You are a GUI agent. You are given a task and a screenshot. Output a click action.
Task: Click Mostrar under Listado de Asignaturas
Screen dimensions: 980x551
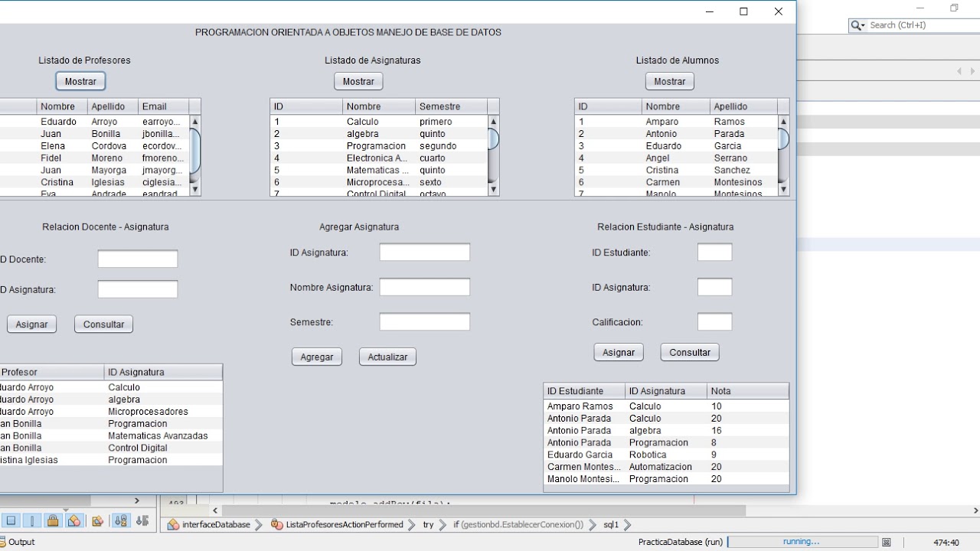tap(358, 81)
